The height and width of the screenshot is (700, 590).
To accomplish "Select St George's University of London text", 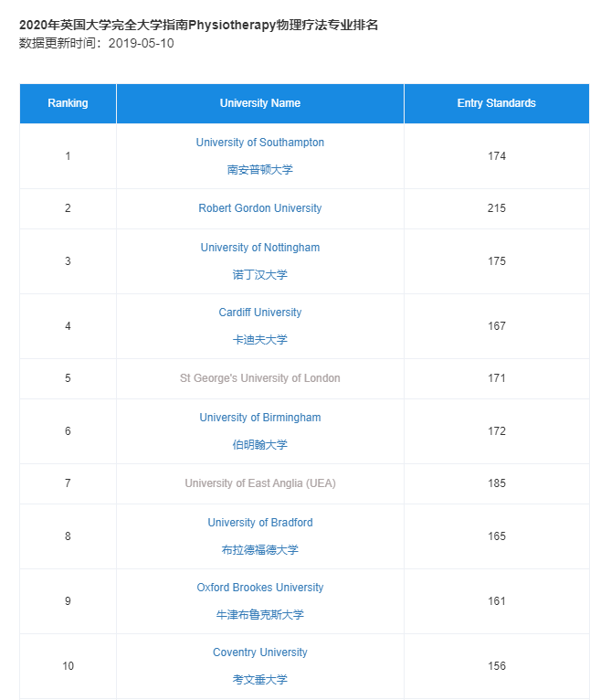I will (259, 378).
